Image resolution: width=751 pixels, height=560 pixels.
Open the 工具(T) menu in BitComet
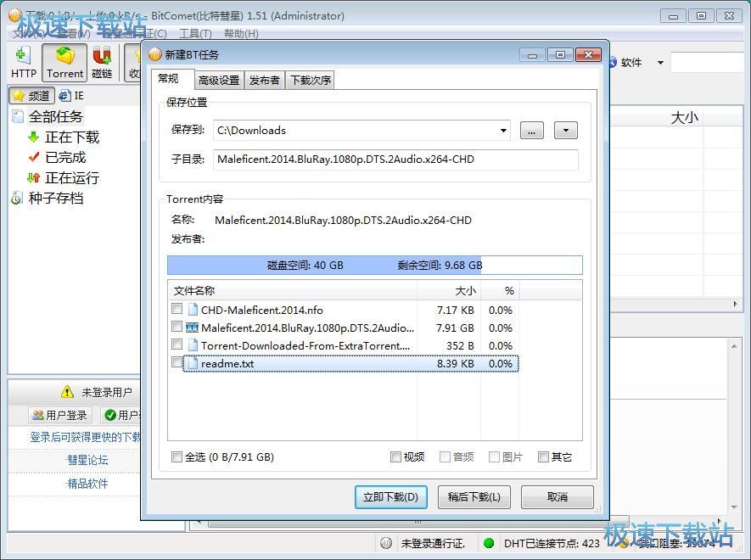click(x=195, y=34)
